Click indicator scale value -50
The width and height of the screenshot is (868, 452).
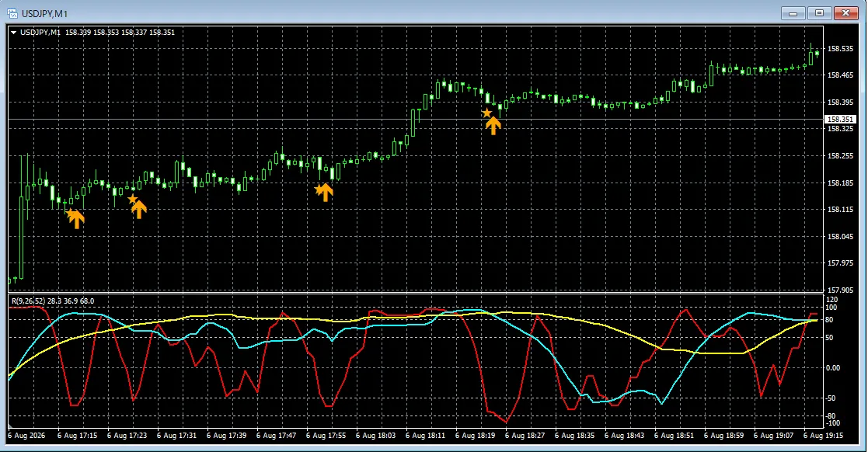[832, 398]
